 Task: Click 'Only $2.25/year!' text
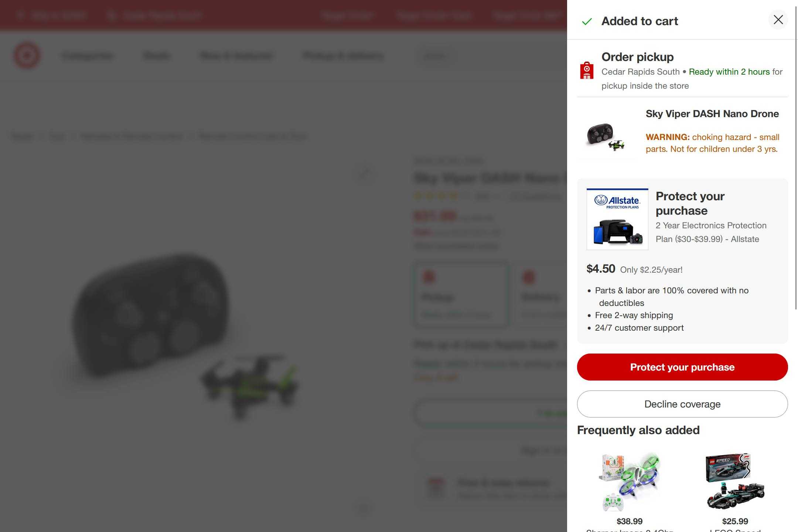(x=651, y=270)
